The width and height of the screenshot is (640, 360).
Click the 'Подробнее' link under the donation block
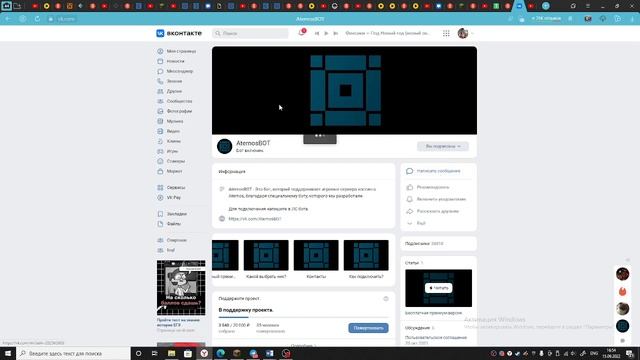point(303,345)
